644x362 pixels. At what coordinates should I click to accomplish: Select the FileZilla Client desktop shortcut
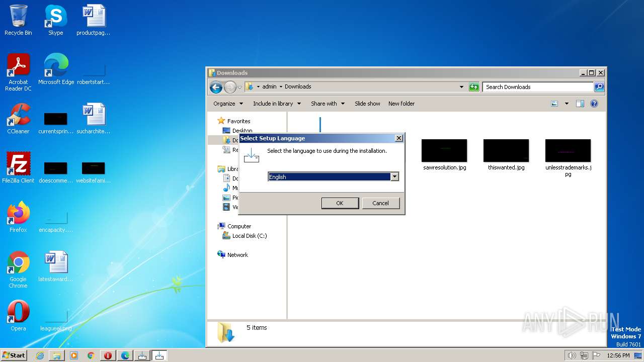click(x=18, y=168)
